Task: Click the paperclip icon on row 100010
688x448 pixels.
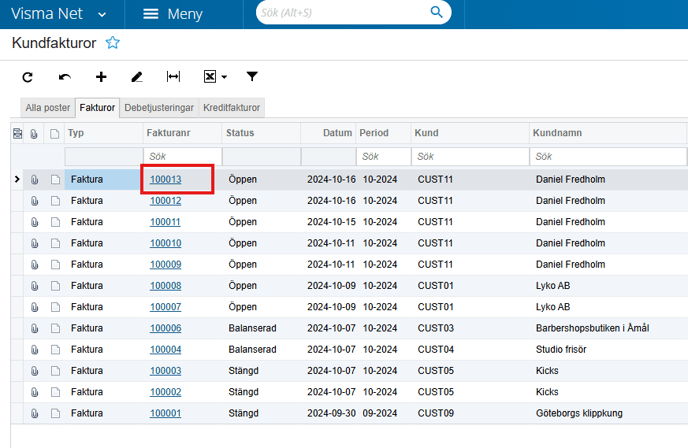Action: tap(34, 244)
